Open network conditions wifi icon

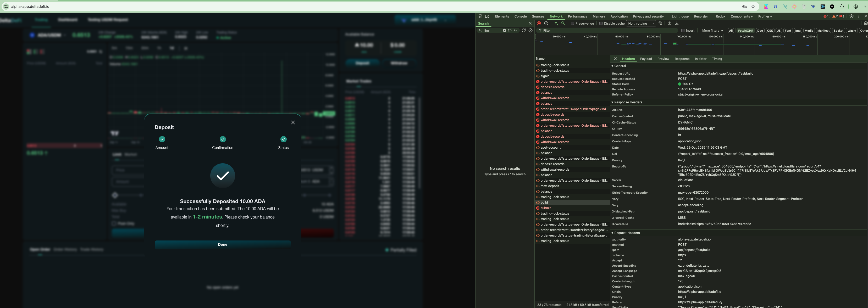click(660, 23)
